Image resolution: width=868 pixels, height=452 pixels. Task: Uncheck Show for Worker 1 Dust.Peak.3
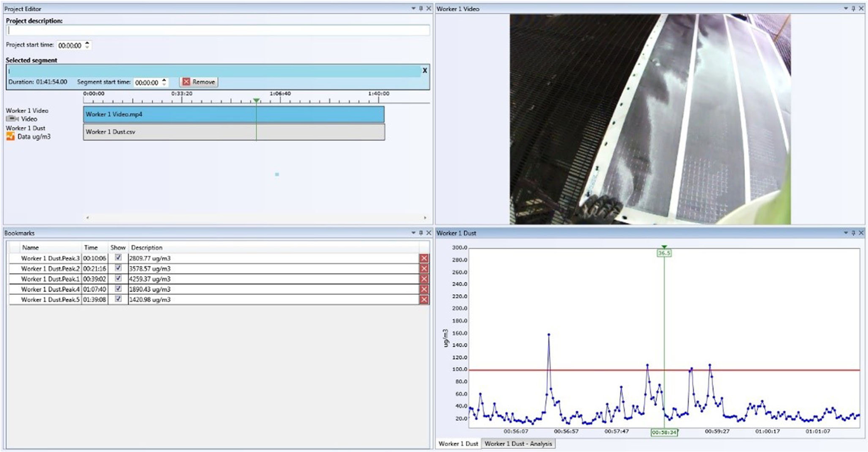click(x=118, y=258)
